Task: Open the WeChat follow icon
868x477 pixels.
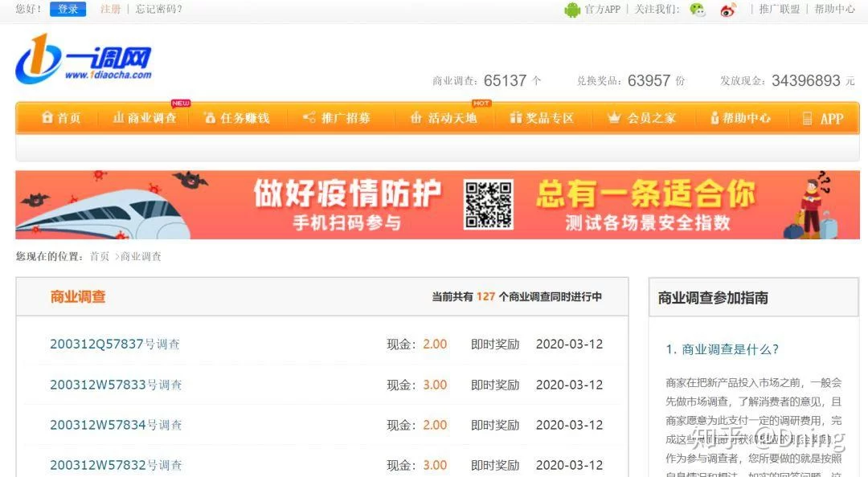Action: click(698, 10)
